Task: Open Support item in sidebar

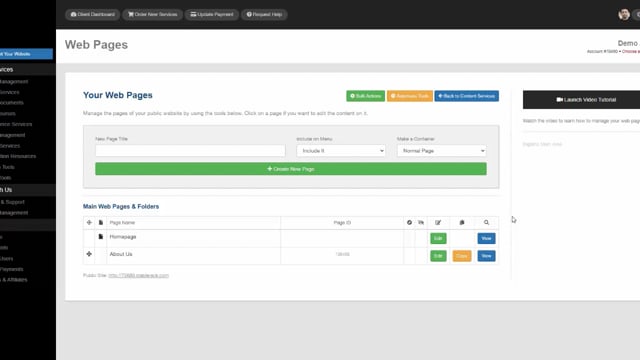Action: click(x=12, y=202)
